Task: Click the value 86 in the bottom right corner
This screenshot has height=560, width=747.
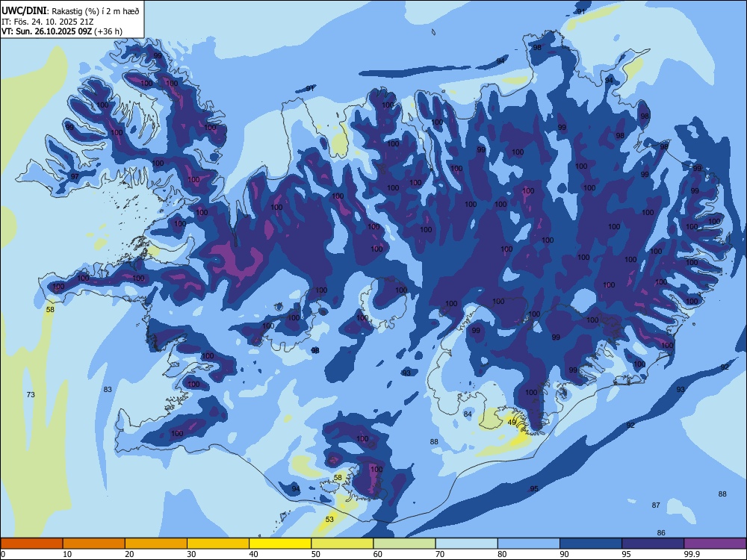Action: click(x=661, y=532)
